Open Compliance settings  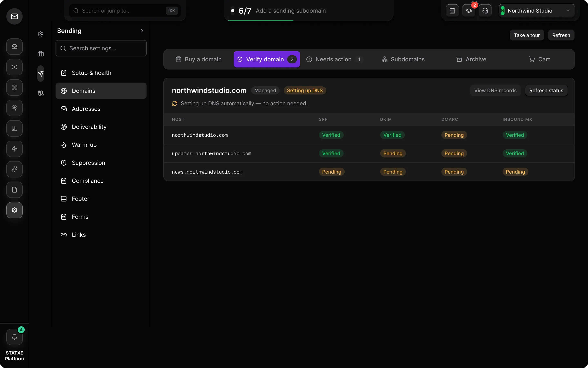pyautogui.click(x=101, y=181)
